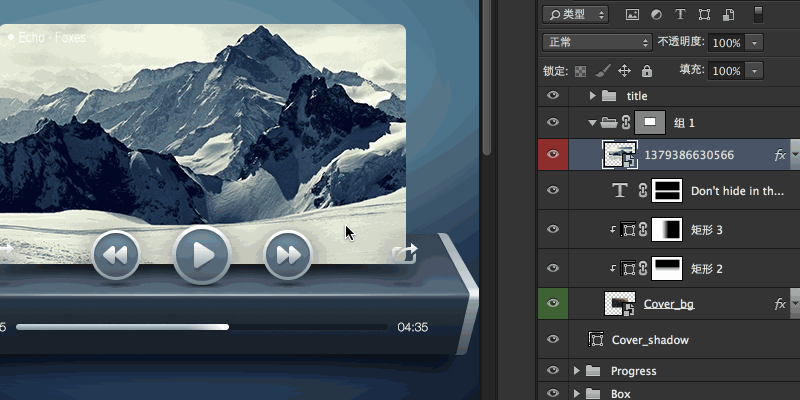Open the opacity slider dropdown arrow
This screenshot has width=800, height=400.
[753, 43]
